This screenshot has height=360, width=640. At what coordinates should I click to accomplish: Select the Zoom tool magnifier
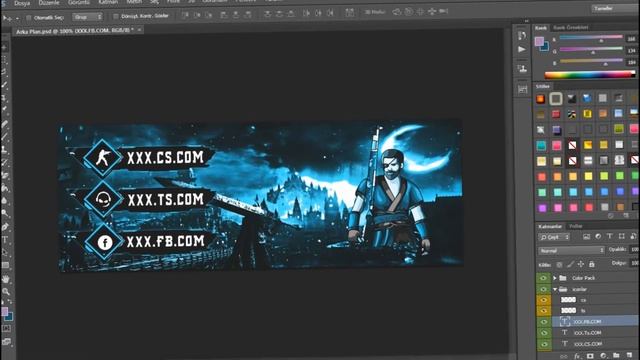point(5,291)
